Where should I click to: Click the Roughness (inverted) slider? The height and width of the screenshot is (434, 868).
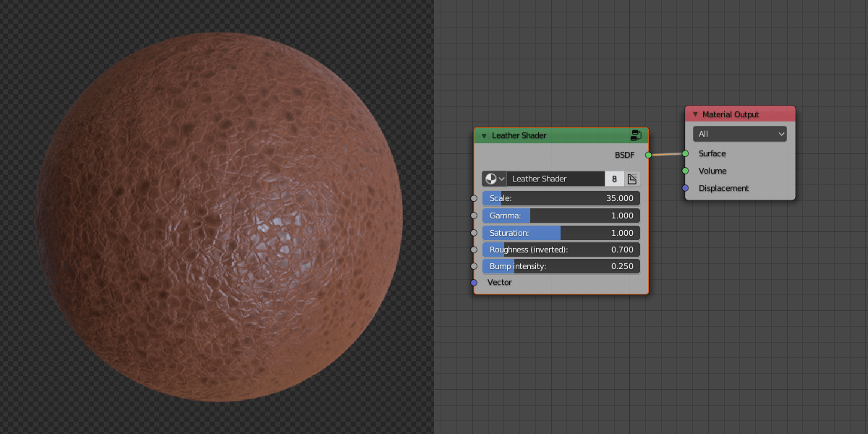[561, 250]
